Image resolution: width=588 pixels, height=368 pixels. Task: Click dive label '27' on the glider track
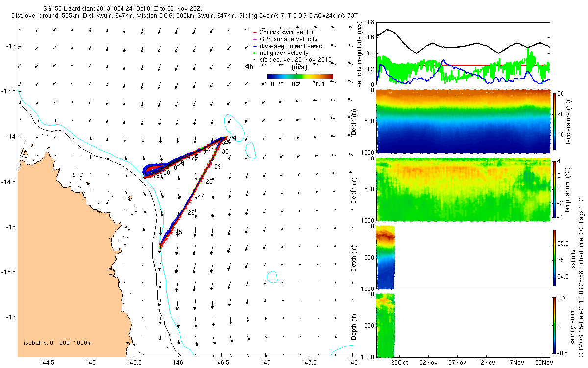(x=200, y=196)
